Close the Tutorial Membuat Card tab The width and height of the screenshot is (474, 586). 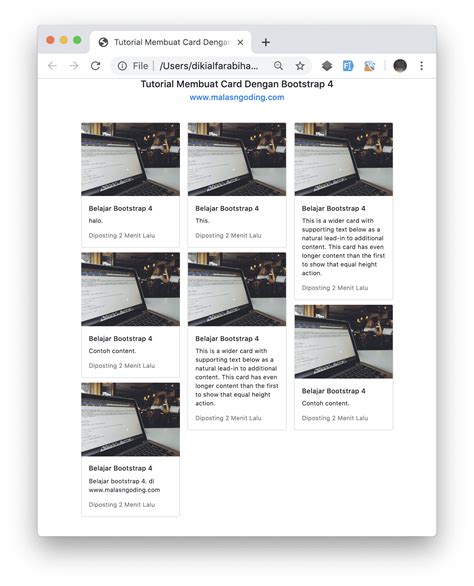tap(240, 42)
